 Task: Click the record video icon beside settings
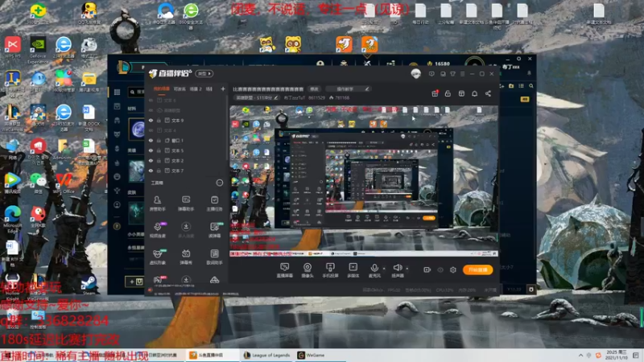coord(427,269)
